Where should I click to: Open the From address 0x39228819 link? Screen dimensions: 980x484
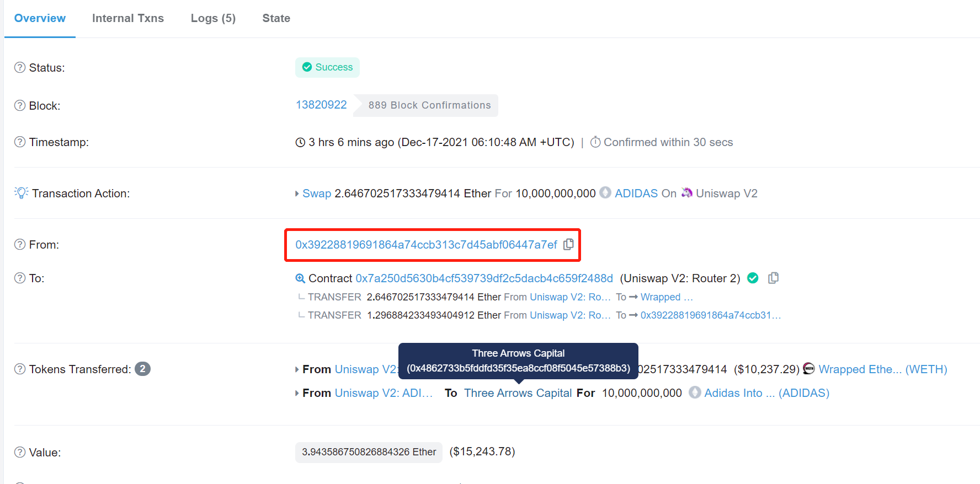[x=426, y=245]
